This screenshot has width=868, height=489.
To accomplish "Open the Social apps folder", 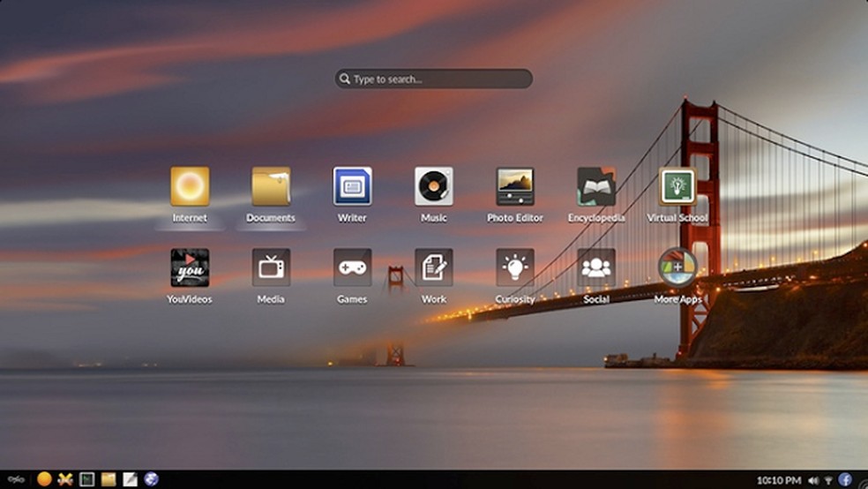I will [596, 267].
